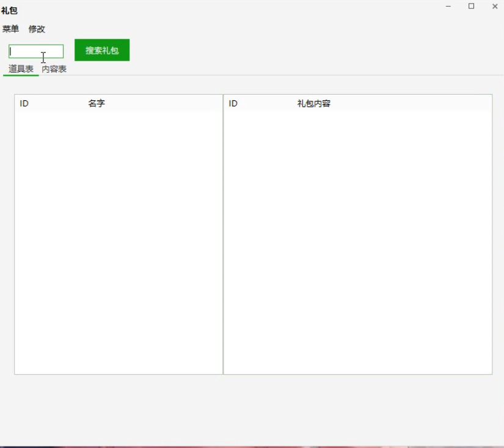The width and height of the screenshot is (504, 448).
Task: Focus the gift pack search text box
Action: click(36, 51)
